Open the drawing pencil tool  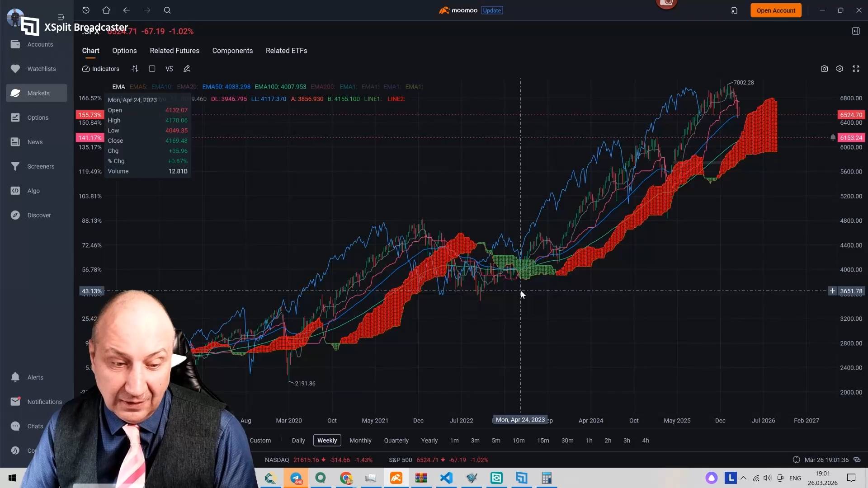187,69
